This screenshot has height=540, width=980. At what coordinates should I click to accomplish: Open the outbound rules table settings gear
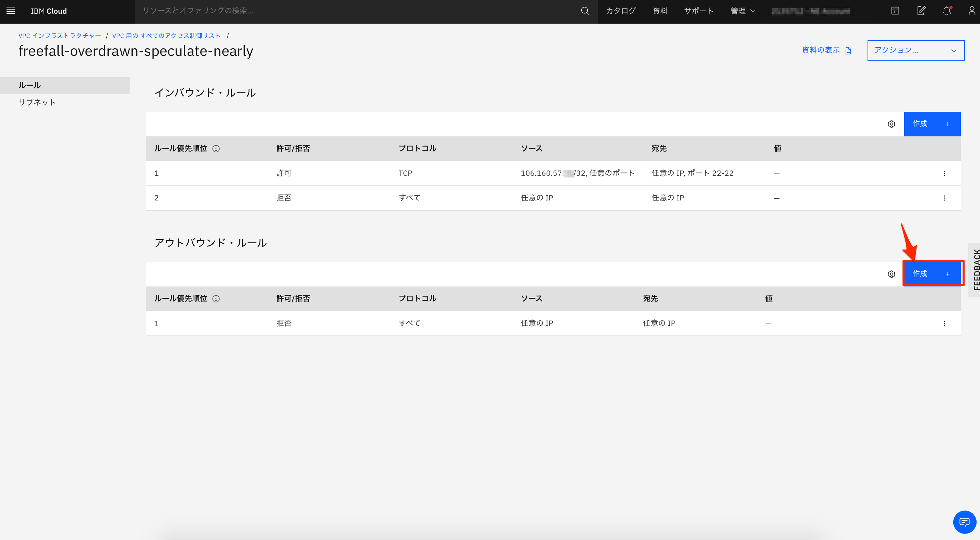[x=891, y=274]
